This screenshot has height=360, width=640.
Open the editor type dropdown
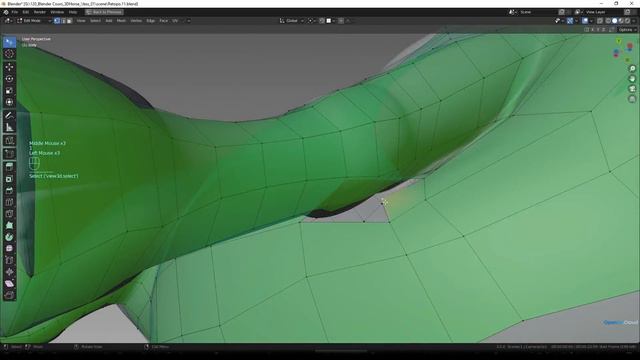(8, 21)
